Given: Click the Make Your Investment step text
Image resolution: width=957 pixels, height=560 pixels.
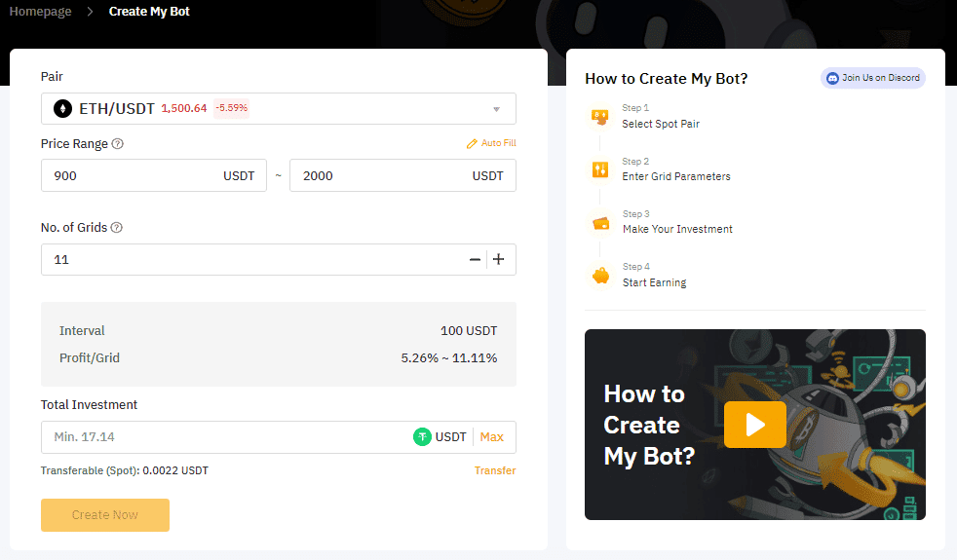Looking at the screenshot, I should pos(677,229).
